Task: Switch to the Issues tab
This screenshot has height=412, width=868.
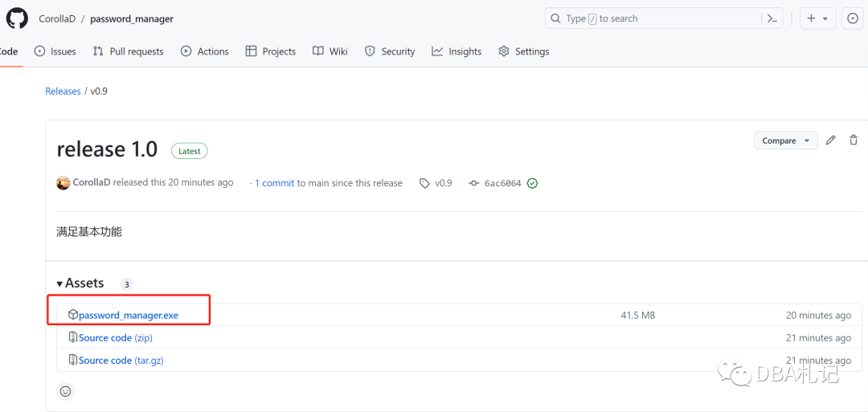Action: (55, 51)
